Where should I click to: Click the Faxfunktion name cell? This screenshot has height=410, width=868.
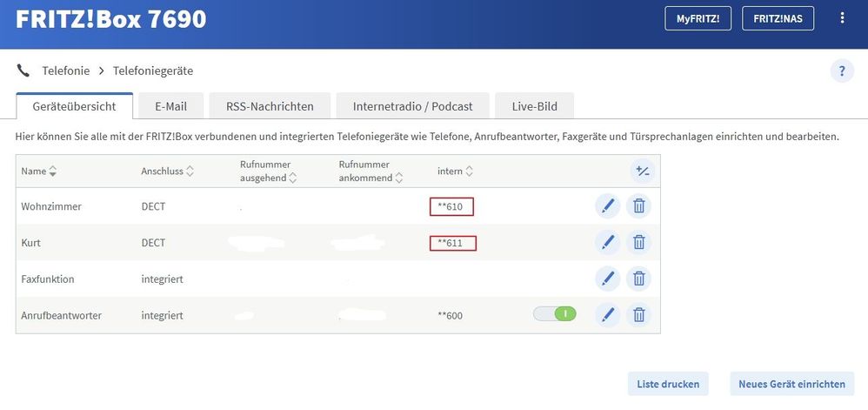click(x=48, y=279)
